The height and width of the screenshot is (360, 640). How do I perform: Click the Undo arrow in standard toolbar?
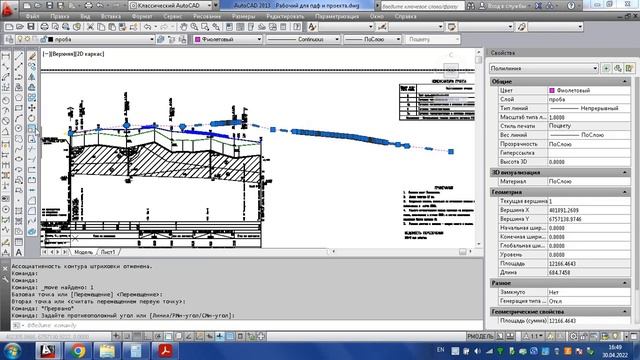point(147,27)
